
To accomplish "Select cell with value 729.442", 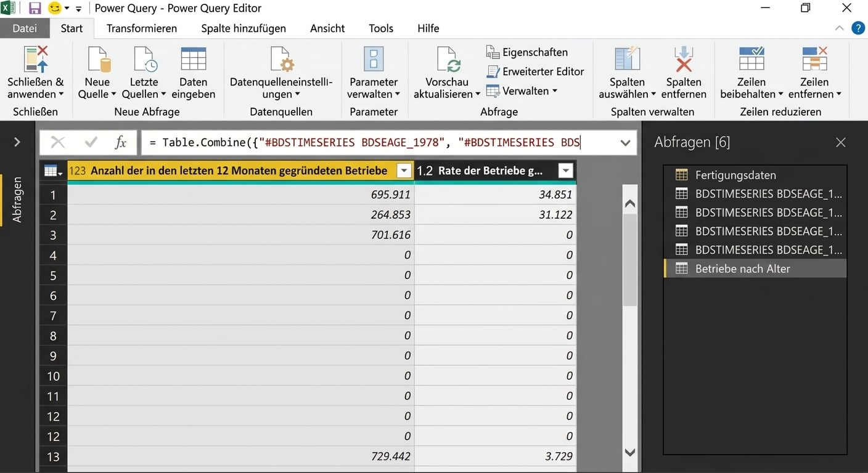I will (241, 456).
